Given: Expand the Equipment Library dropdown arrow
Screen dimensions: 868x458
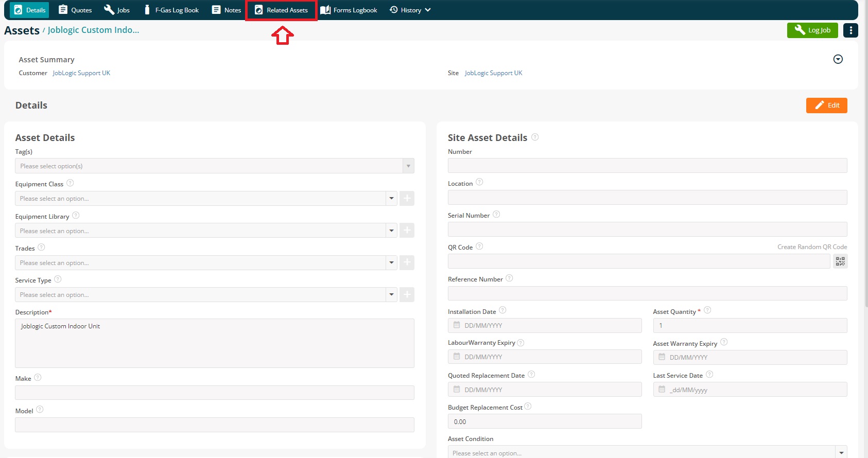Looking at the screenshot, I should coord(391,231).
